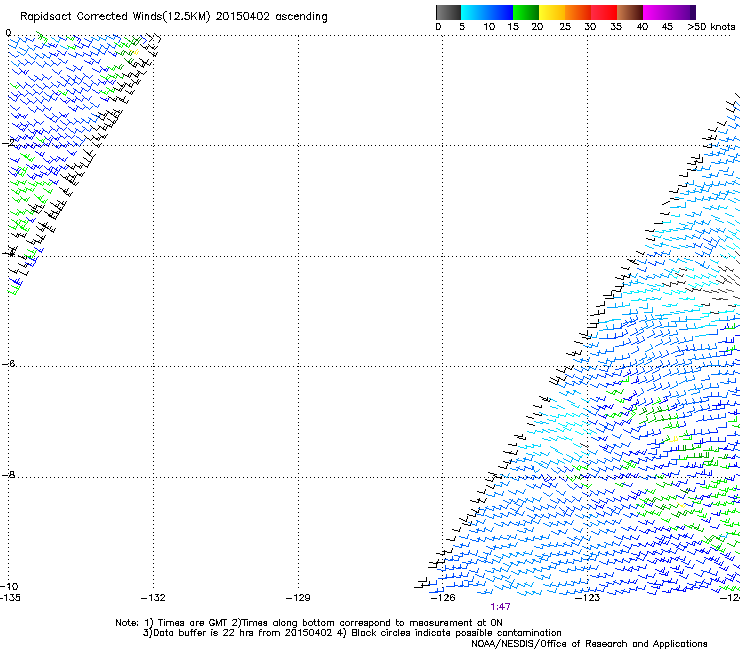This screenshot has height=650, width=740.
Task: Click the brown 35-40 knots legend swatch
Action: (x=630, y=12)
